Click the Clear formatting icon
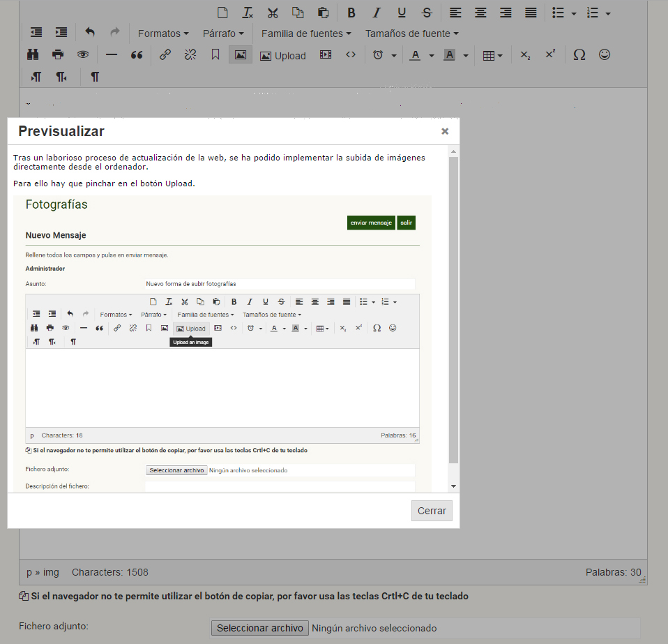 point(248,13)
